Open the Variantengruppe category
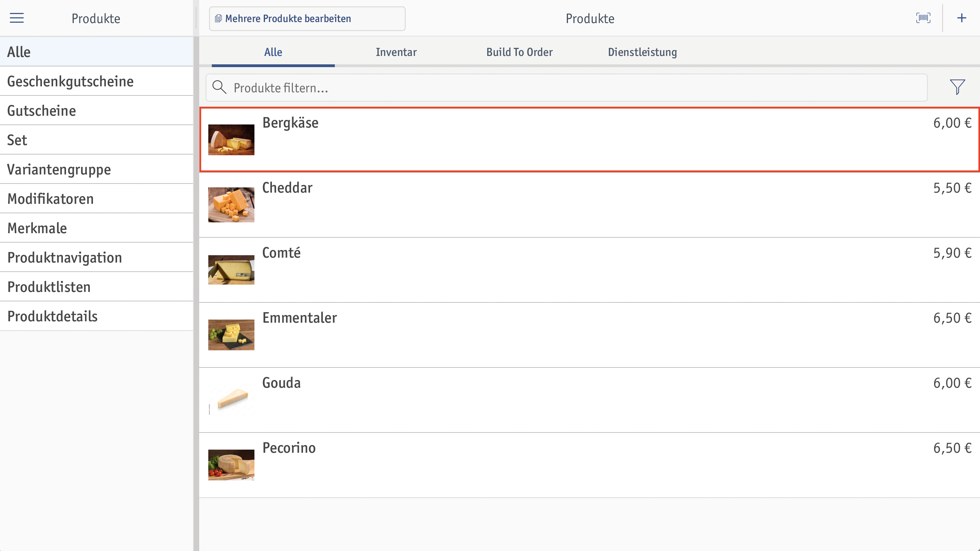980x551 pixels. click(96, 169)
